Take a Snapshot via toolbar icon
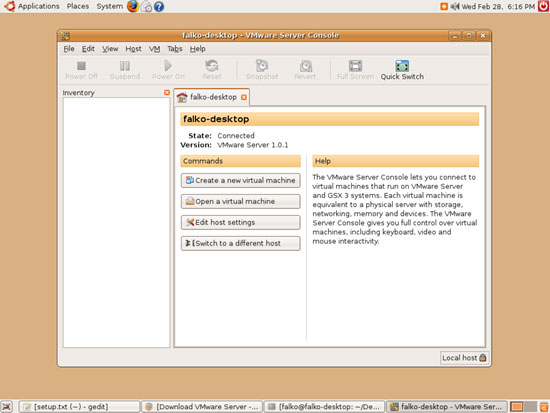The image size is (550, 413). click(x=262, y=66)
